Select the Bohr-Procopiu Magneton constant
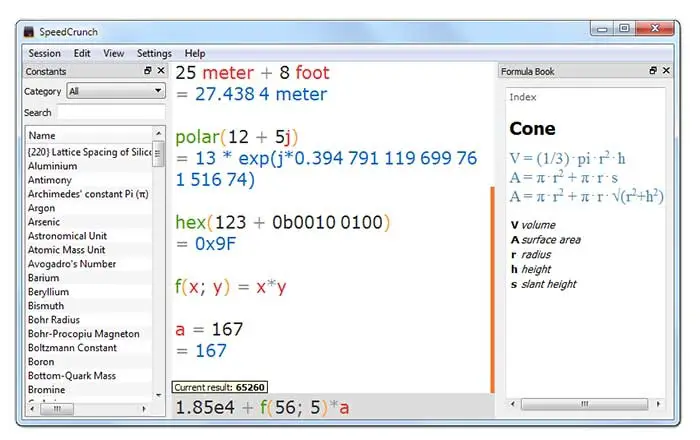The width and height of the screenshot is (700, 440). click(89, 334)
